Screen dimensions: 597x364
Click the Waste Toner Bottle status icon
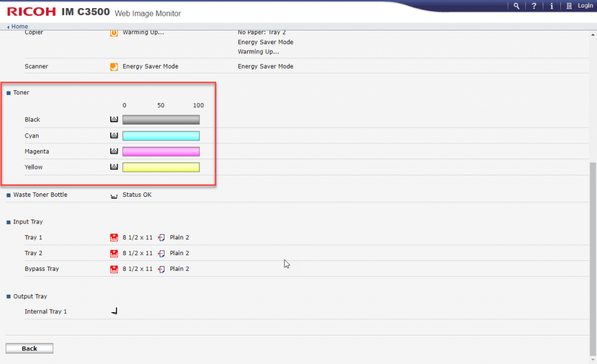114,196
